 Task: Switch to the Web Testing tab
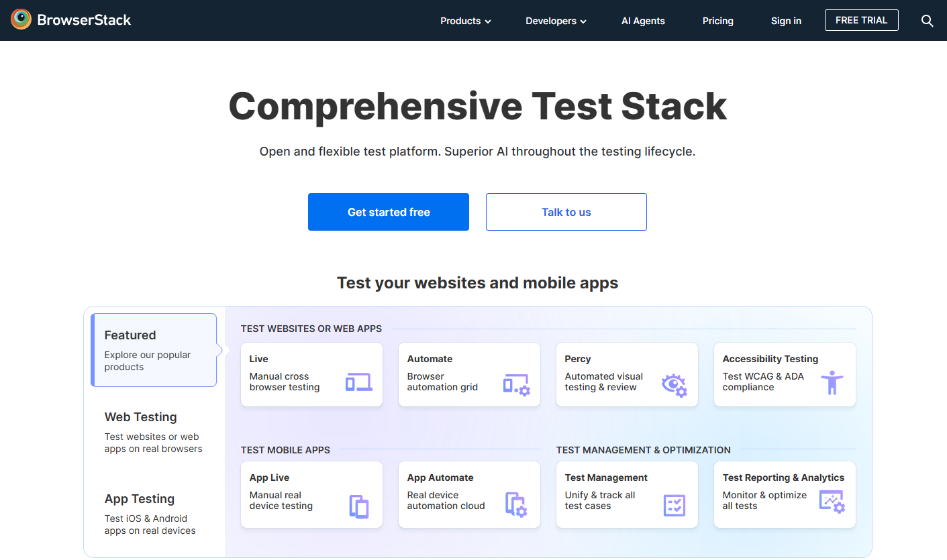pyautogui.click(x=154, y=432)
